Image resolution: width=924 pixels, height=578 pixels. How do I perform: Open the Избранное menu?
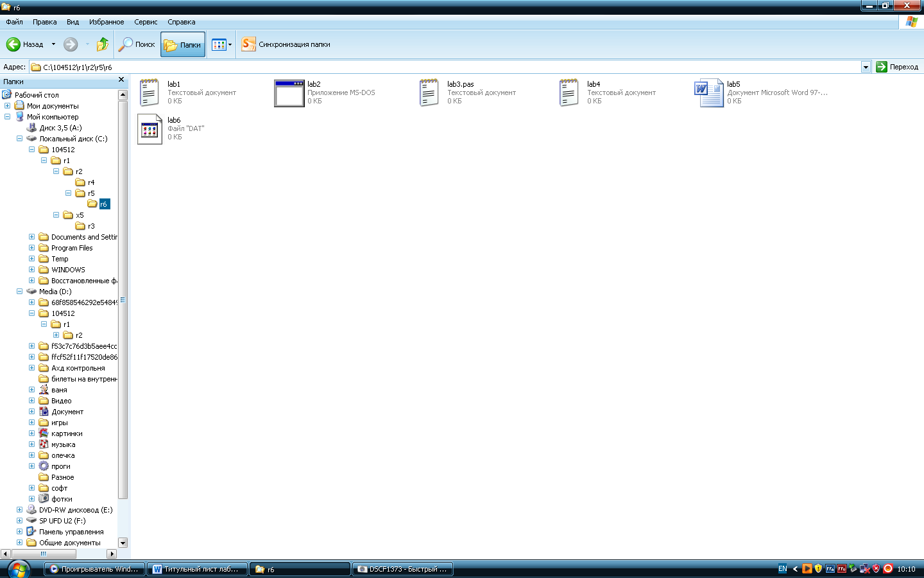pyautogui.click(x=107, y=22)
